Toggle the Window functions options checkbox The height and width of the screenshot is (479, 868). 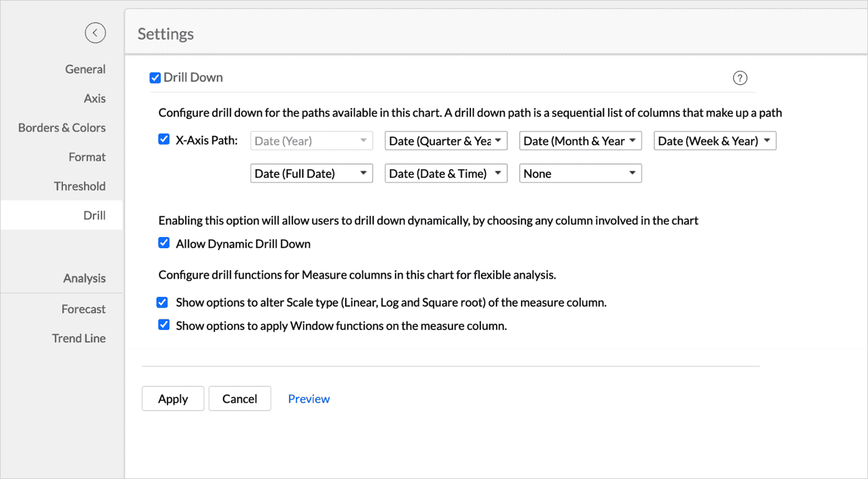[x=164, y=325]
